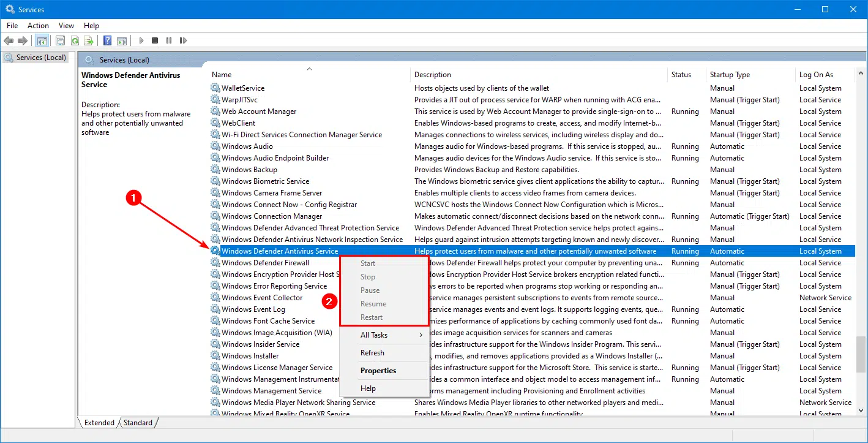The image size is (868, 443).
Task: Open the Help menu in menu bar
Action: (x=91, y=26)
